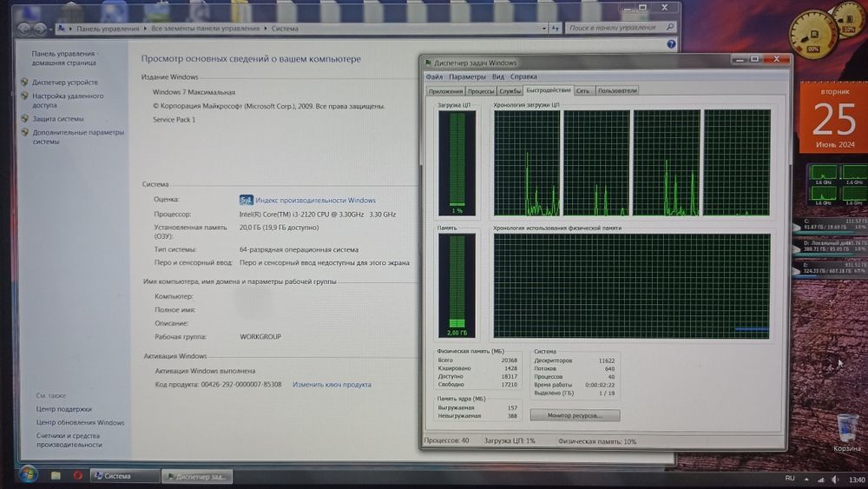Click the Forward arrow in System window
The width and height of the screenshot is (868, 489).
pyautogui.click(x=39, y=28)
